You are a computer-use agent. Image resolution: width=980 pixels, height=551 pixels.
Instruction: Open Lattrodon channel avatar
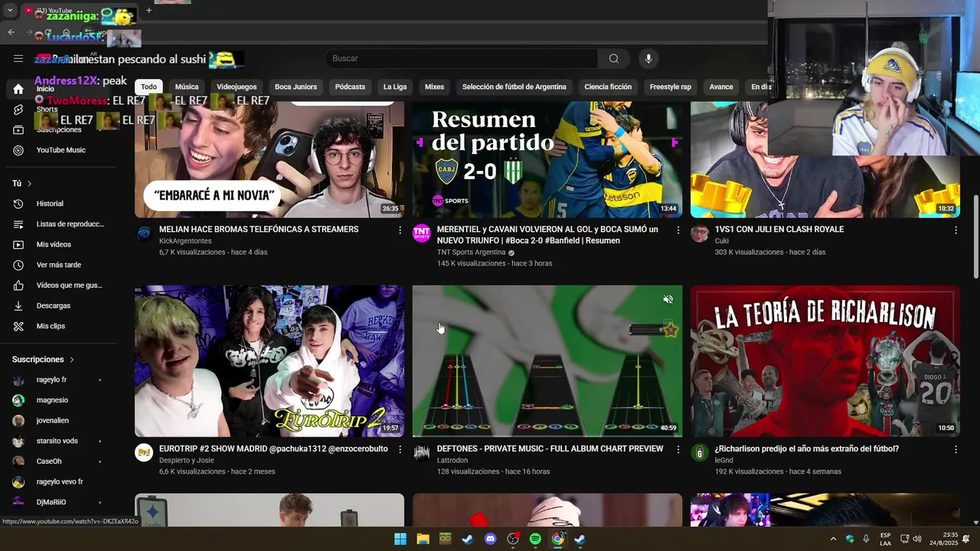coord(422,453)
